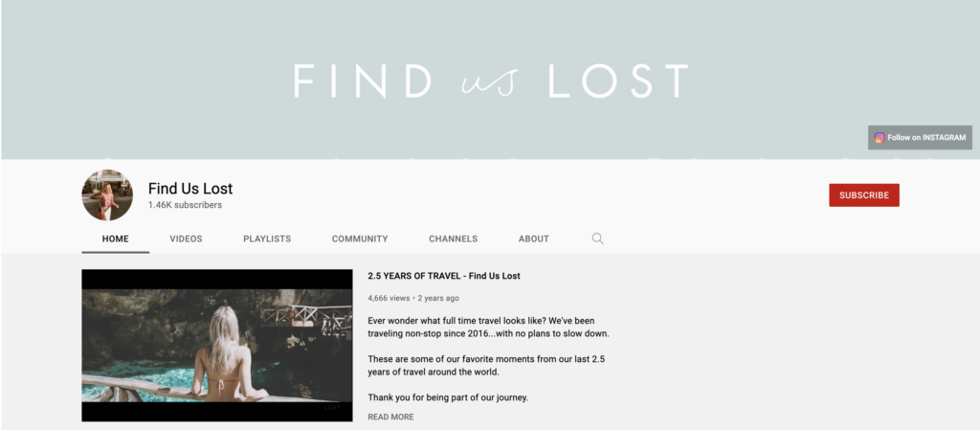This screenshot has width=980, height=430.
Task: Subscribe to the Find Us Lost channel
Action: click(864, 195)
